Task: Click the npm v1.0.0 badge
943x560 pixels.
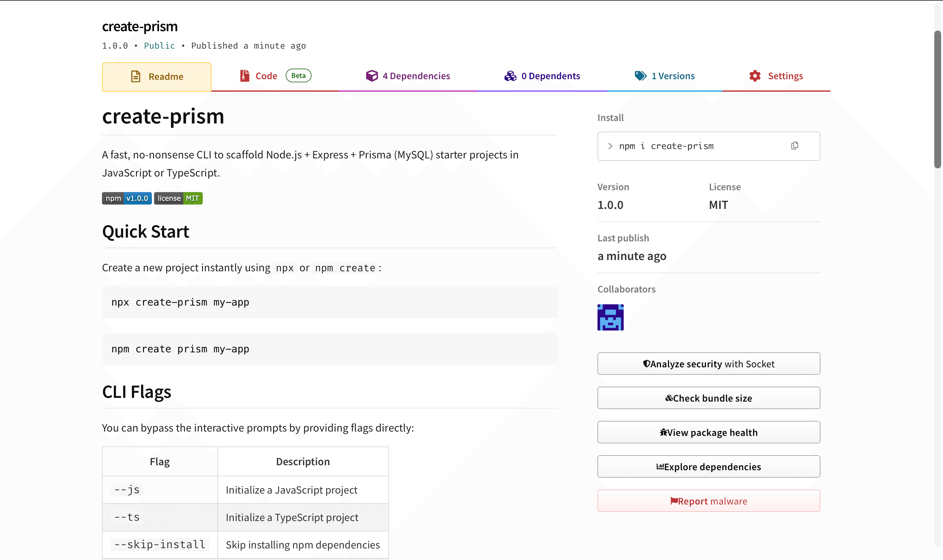Action: 127,198
